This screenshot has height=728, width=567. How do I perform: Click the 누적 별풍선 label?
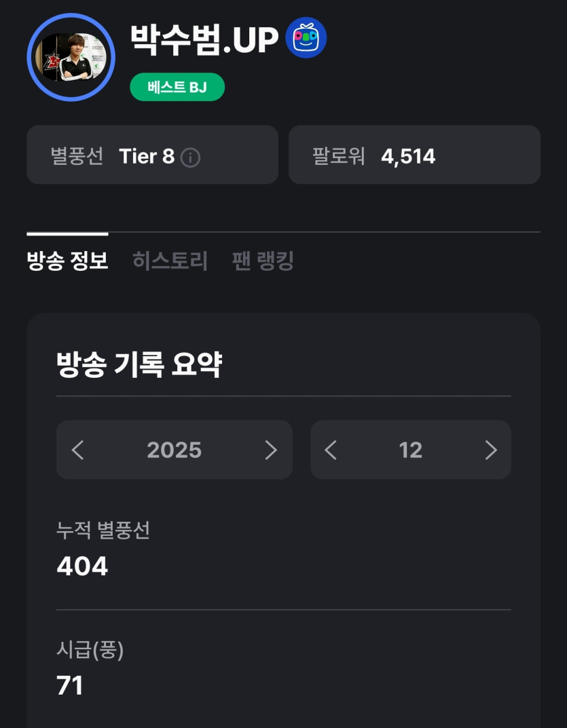[x=103, y=530]
